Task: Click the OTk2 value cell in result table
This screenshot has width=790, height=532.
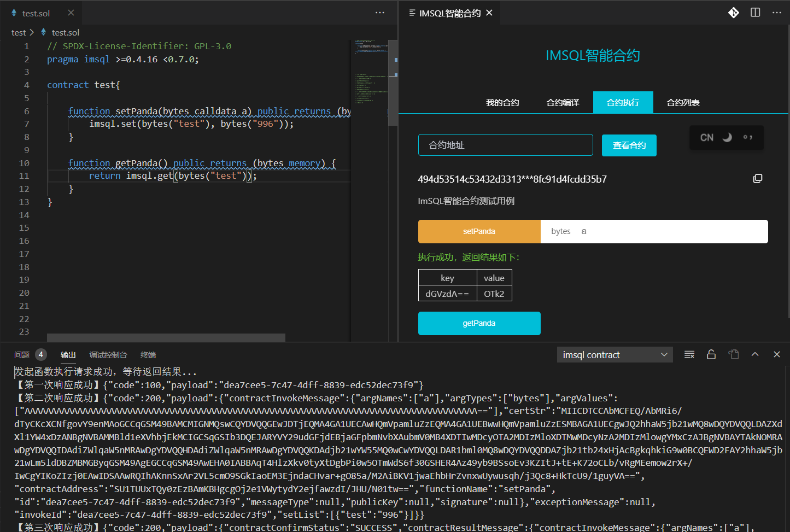Action: pyautogui.click(x=494, y=294)
